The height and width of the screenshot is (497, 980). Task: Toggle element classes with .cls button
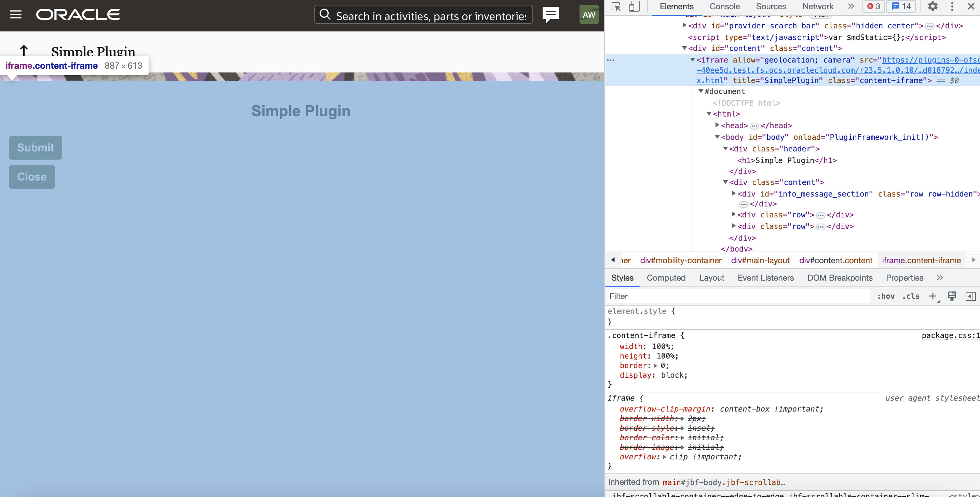[910, 296]
